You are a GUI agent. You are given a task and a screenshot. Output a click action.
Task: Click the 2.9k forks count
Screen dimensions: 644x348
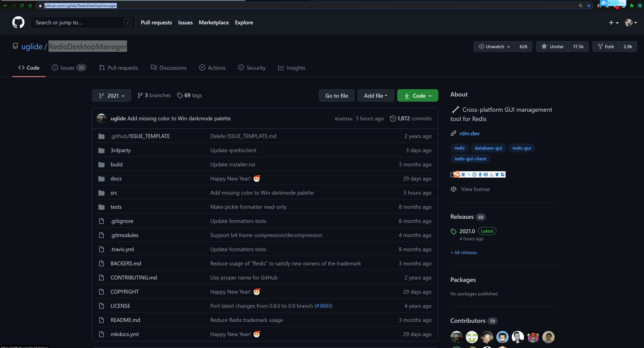click(x=628, y=47)
